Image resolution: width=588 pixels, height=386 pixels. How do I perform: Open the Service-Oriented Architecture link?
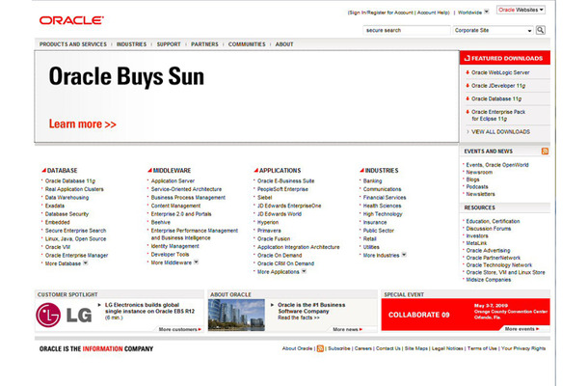point(186,189)
